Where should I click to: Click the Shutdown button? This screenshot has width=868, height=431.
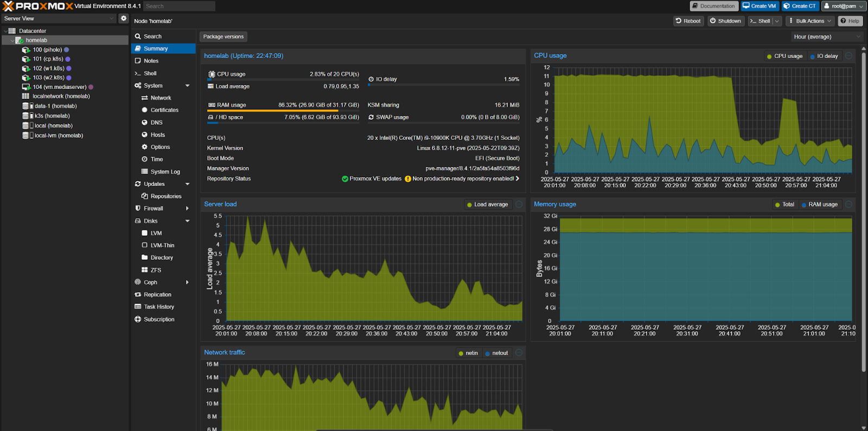pos(726,21)
